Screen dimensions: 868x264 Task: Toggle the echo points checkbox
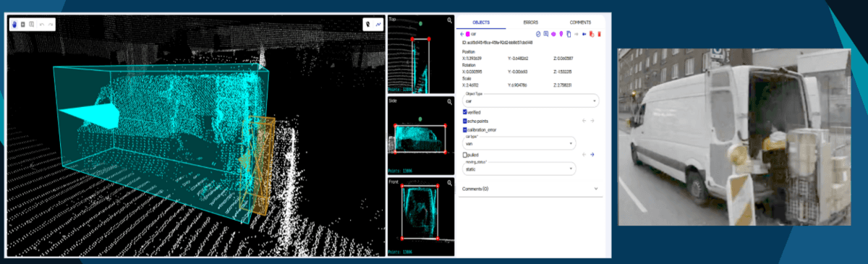pyautogui.click(x=465, y=121)
